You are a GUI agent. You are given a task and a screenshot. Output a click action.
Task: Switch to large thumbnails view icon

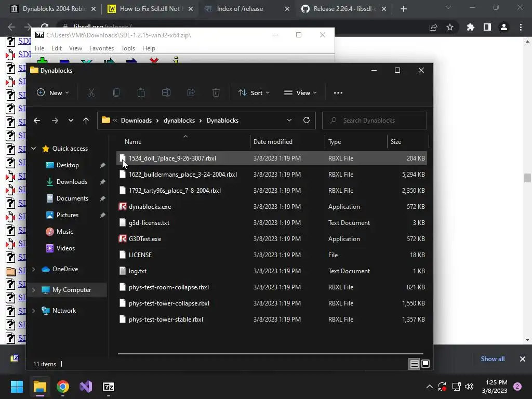[x=425, y=364]
